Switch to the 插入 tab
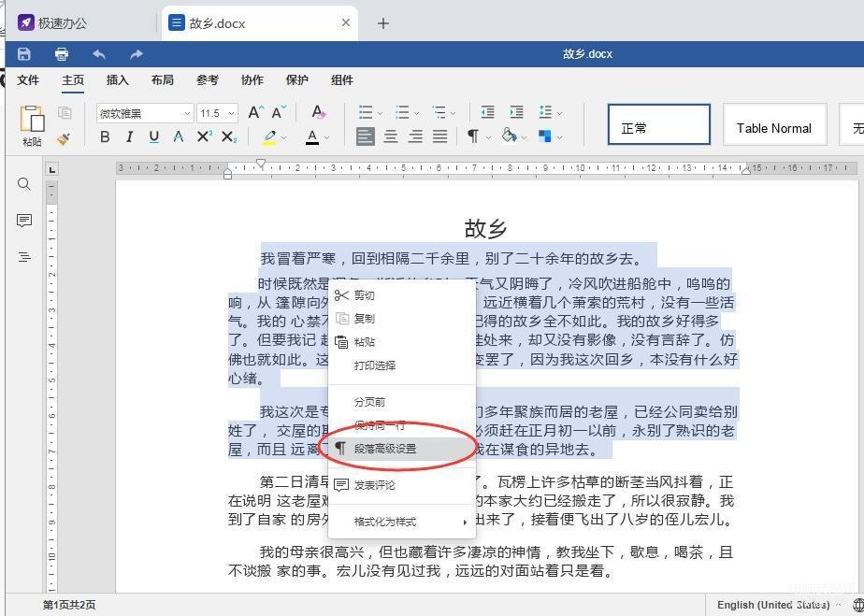Viewport: 864px width, 616px height. tap(118, 80)
